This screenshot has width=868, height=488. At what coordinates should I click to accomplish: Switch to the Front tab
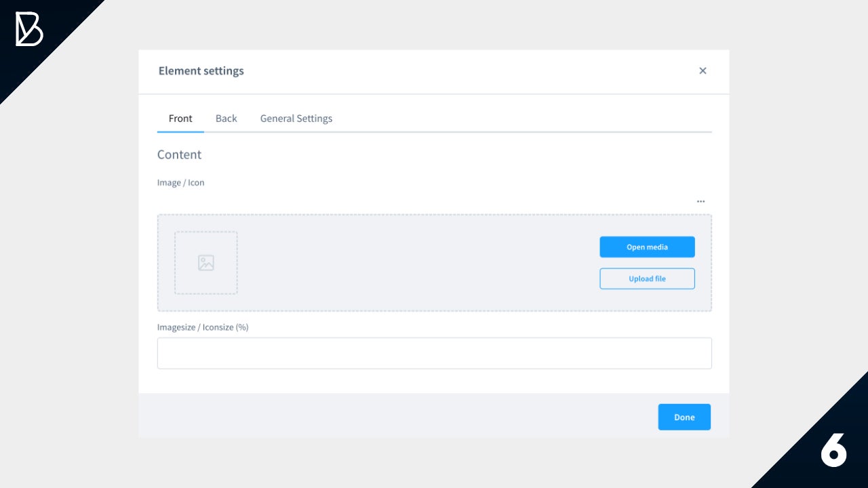tap(180, 119)
